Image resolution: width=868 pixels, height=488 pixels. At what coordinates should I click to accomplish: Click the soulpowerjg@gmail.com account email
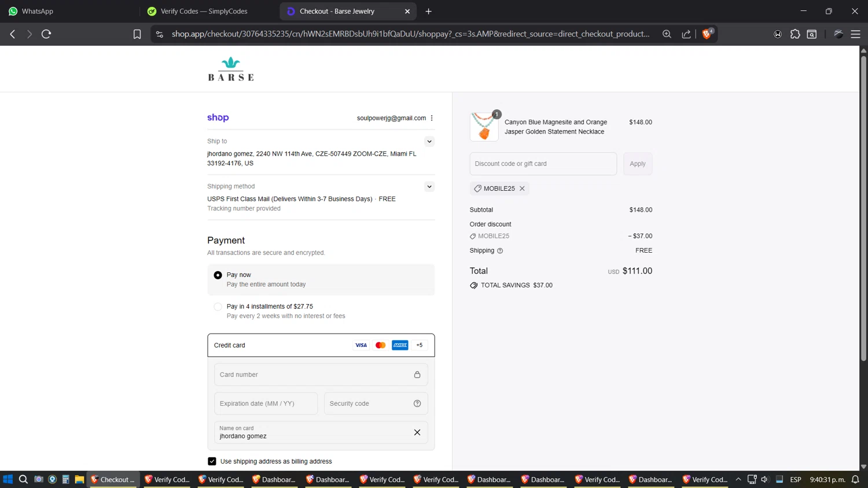coord(391,118)
